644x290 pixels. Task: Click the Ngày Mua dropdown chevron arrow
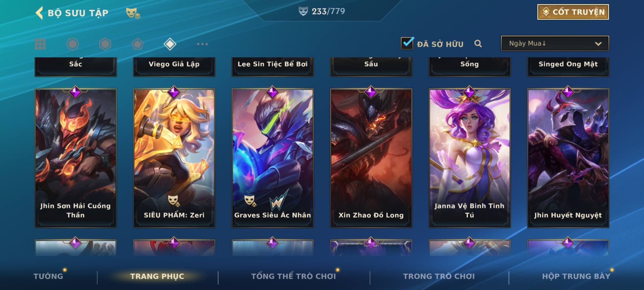pos(598,44)
